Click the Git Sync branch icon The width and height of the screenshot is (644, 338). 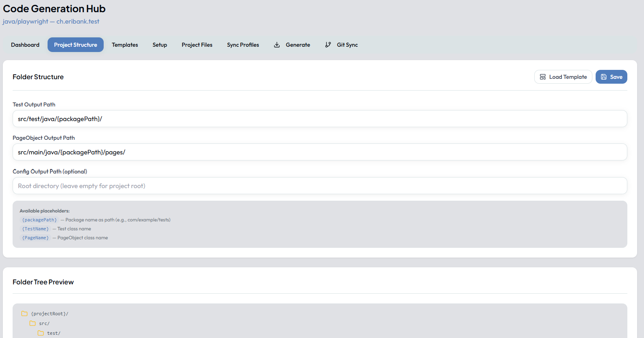pos(328,45)
